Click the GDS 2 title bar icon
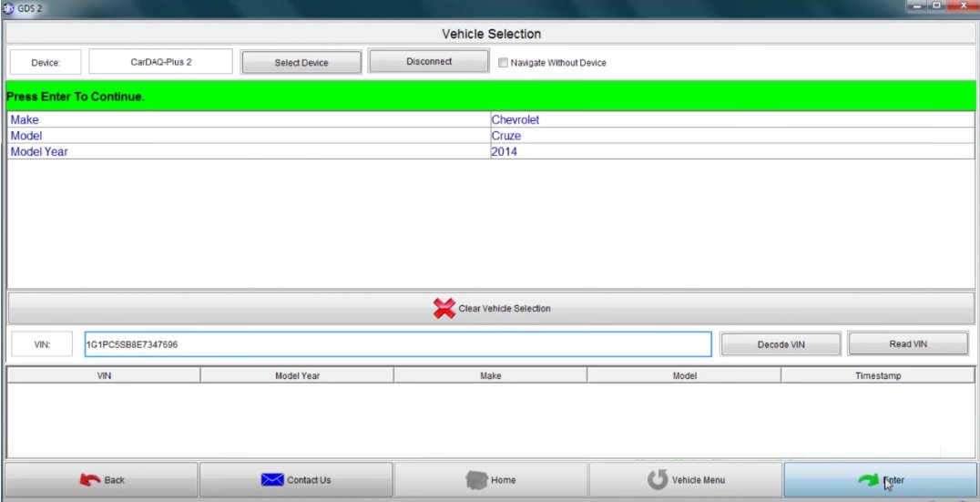The height and width of the screenshot is (502, 980). 9,8
